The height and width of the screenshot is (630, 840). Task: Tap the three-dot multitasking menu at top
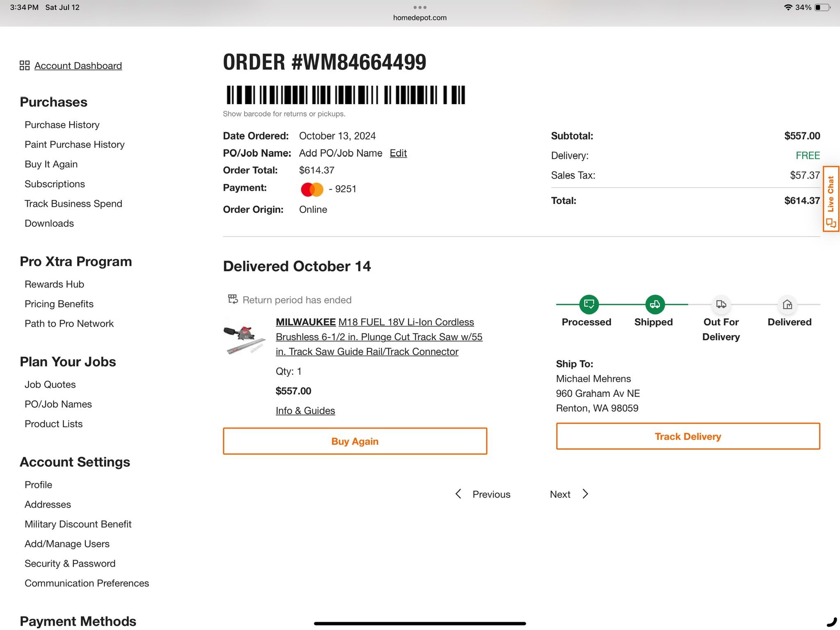pos(420,7)
